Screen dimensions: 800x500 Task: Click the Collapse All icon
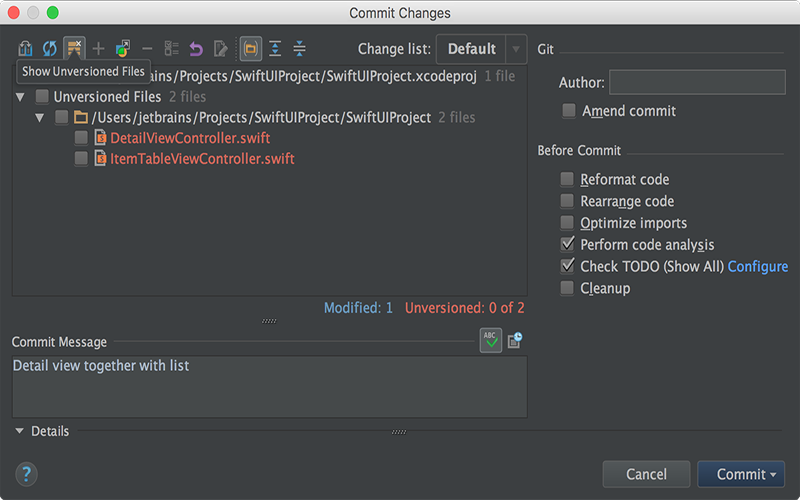[299, 49]
